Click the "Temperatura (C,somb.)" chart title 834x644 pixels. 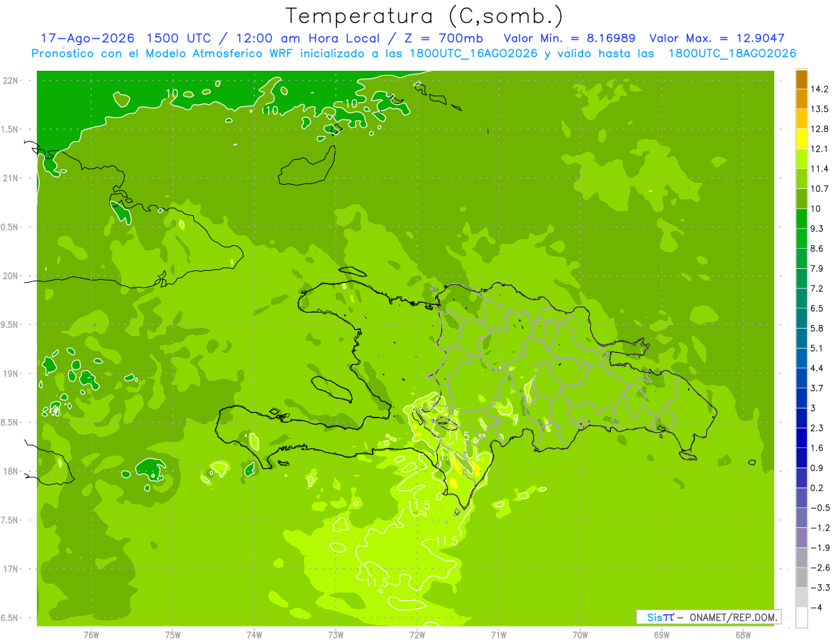click(424, 16)
